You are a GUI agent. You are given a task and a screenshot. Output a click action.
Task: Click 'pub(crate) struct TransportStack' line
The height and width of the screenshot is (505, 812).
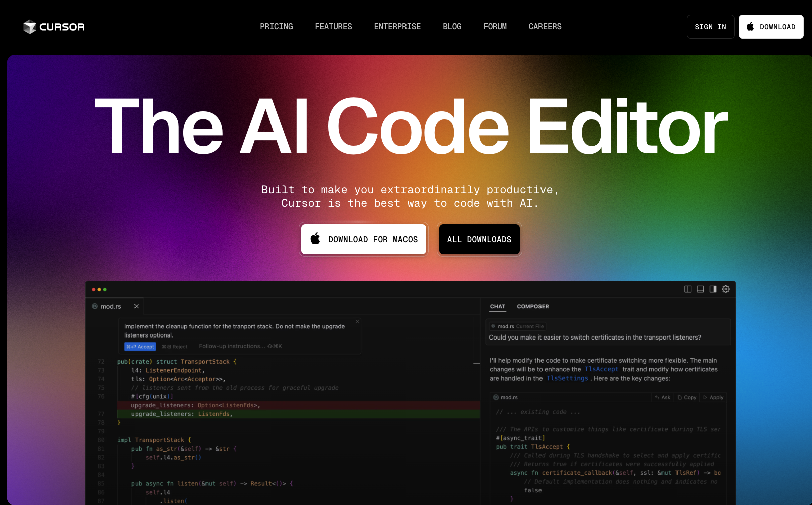(177, 362)
